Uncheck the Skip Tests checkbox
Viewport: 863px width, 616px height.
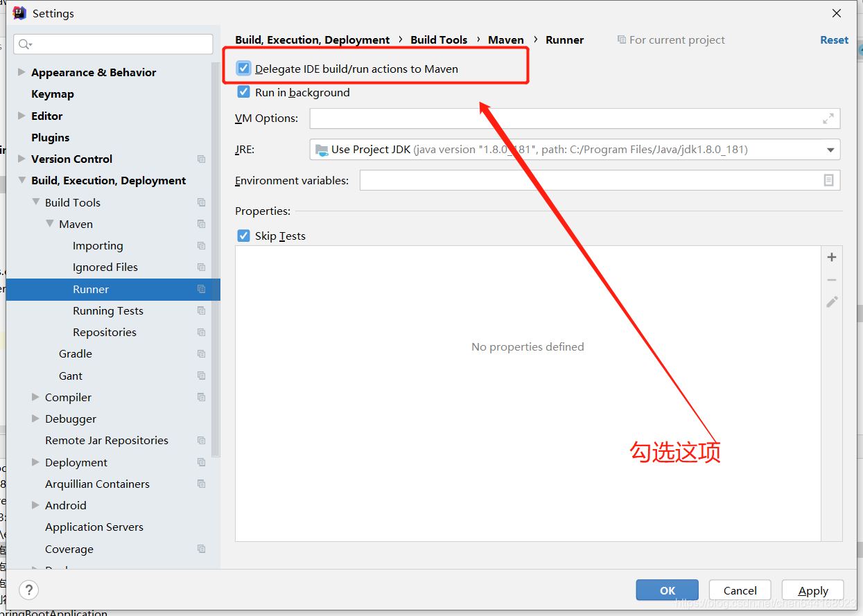click(x=243, y=236)
